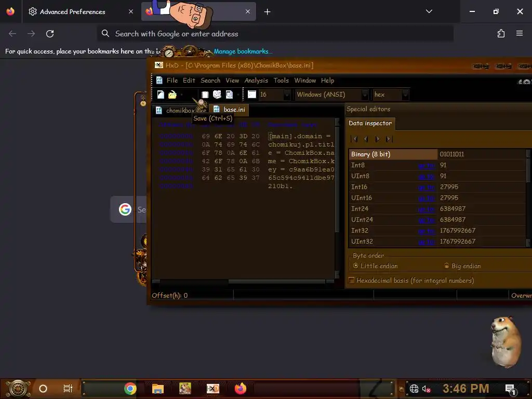The width and height of the screenshot is (532, 399).
Task: Reload the Firefox page
Action: coord(50,34)
